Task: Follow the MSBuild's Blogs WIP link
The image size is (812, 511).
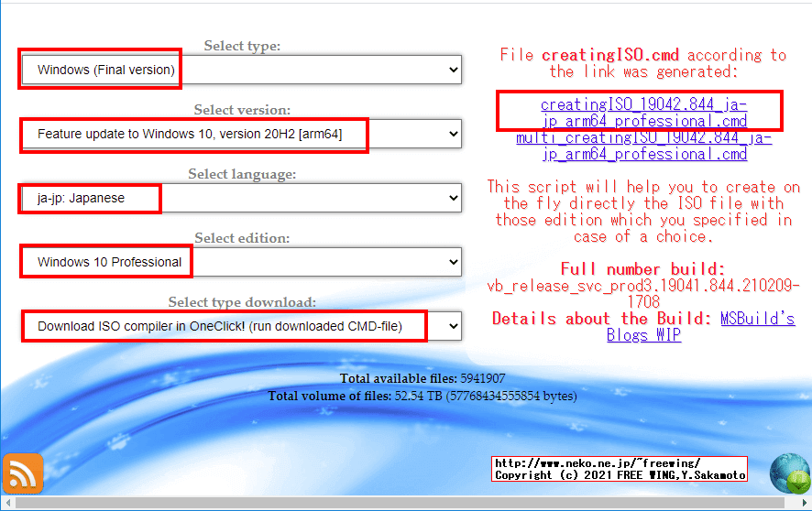Action: [700, 327]
